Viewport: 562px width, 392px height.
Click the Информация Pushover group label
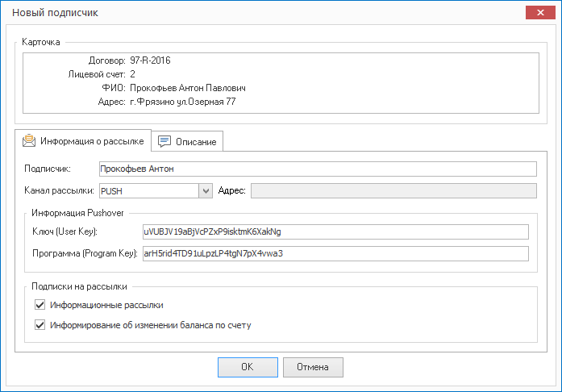[x=77, y=213]
